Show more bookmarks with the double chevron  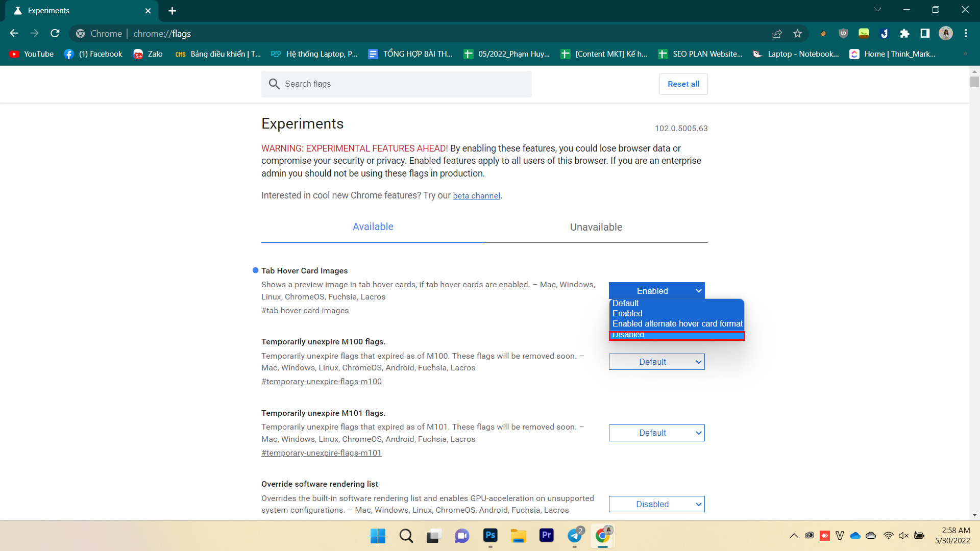pyautogui.click(x=965, y=54)
